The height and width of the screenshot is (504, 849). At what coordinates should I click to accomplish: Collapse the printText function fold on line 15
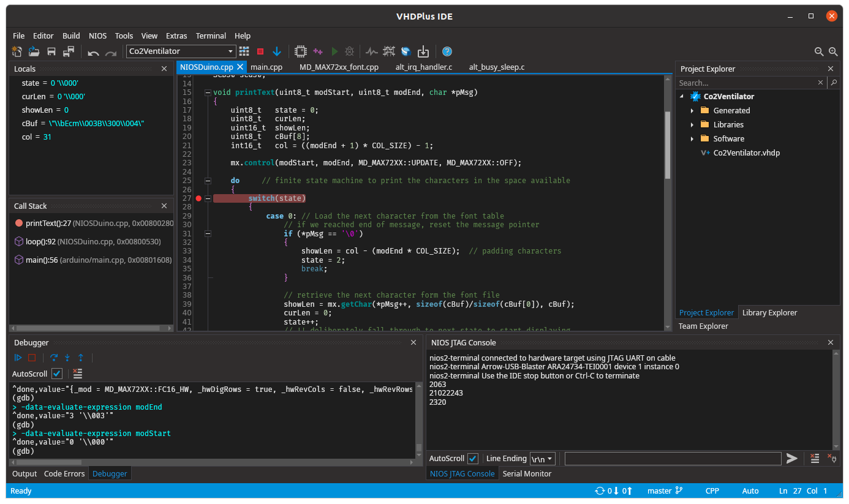pos(208,93)
